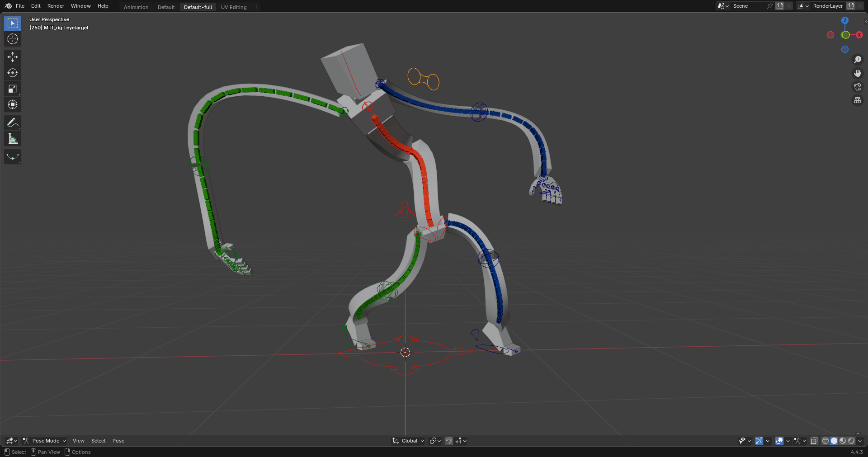This screenshot has height=457, width=868.
Task: Select the Cursor tool in the toolbar
Action: tap(13, 39)
